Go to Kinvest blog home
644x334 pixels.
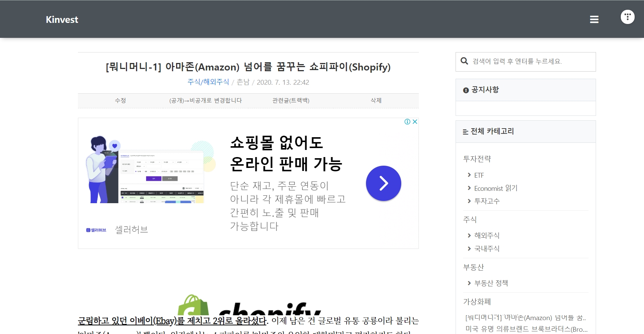coord(62,19)
